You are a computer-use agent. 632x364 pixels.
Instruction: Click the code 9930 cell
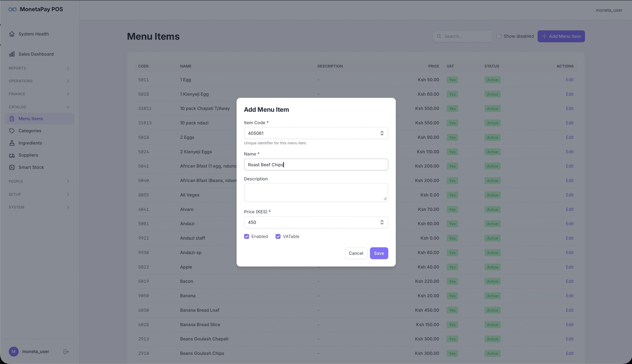(x=143, y=253)
